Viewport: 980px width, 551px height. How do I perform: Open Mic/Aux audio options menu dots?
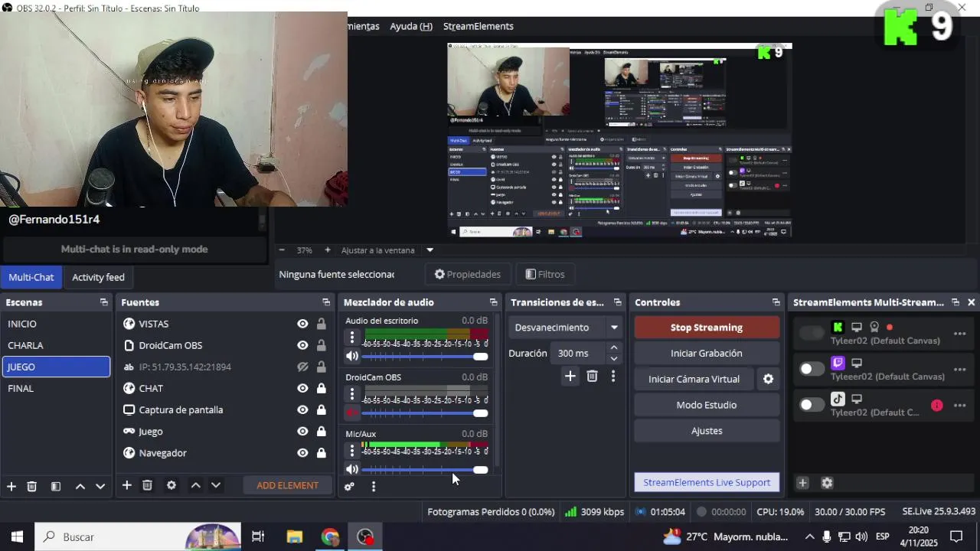click(352, 451)
